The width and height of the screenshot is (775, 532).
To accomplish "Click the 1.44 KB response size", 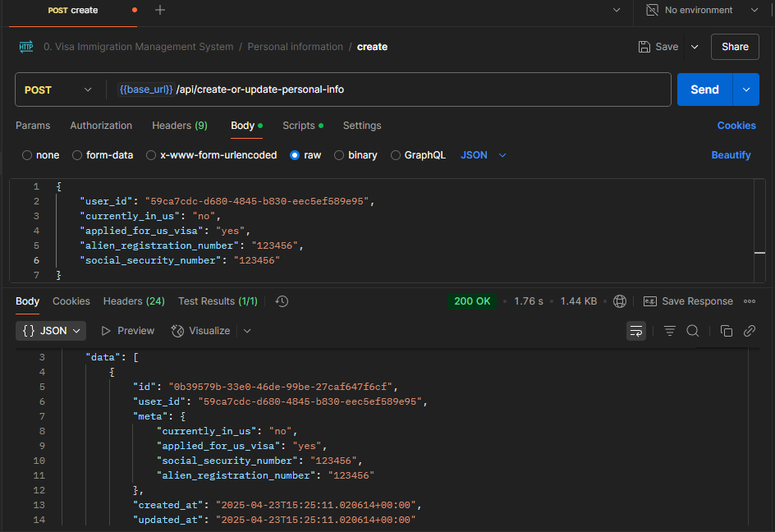I will (578, 301).
